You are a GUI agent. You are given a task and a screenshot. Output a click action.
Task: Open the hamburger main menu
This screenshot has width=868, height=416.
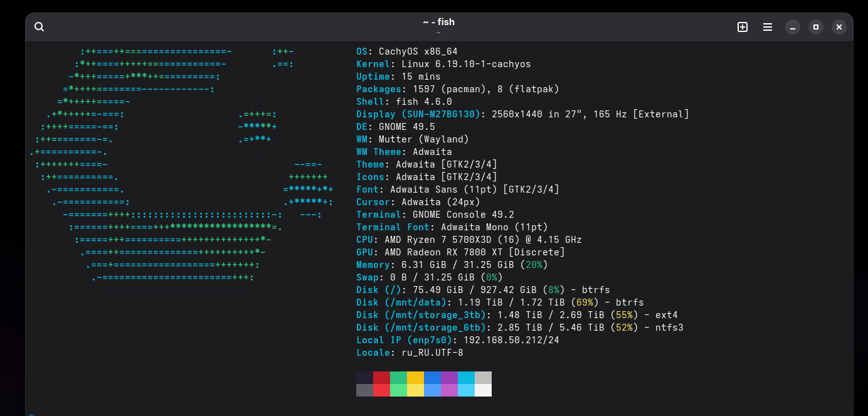(x=768, y=27)
